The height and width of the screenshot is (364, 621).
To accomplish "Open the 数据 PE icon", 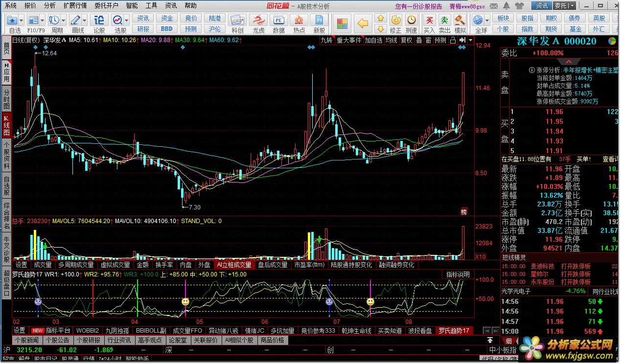I will (278, 20).
